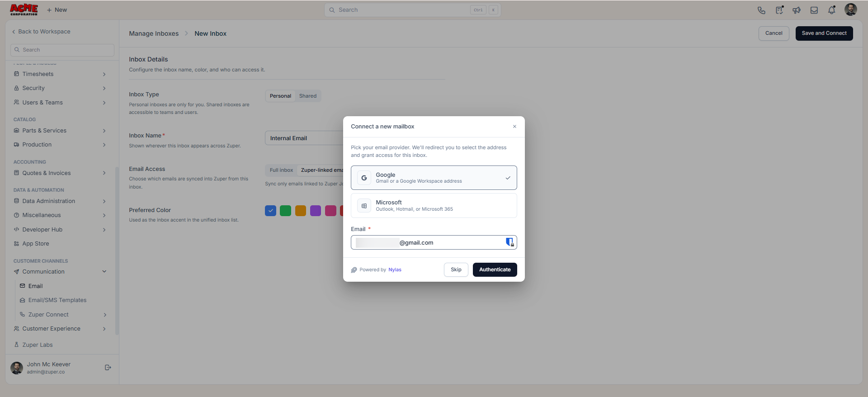This screenshot has width=868, height=397.
Task: Open the megaphone announcements icon
Action: click(797, 10)
